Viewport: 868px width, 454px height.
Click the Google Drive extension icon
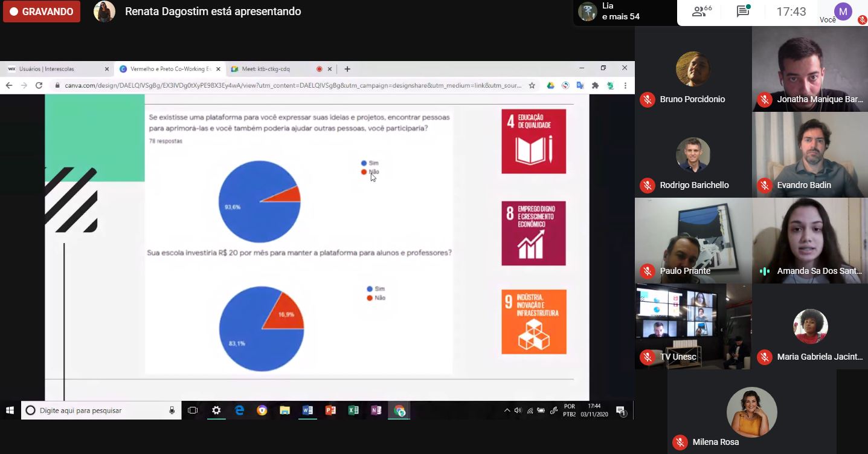pyautogui.click(x=550, y=86)
